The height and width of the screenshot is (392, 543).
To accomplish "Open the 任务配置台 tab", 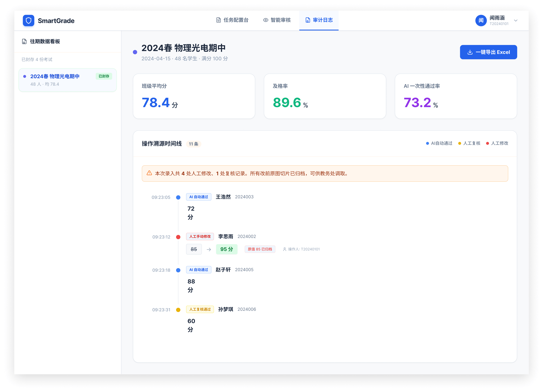I will (x=232, y=20).
